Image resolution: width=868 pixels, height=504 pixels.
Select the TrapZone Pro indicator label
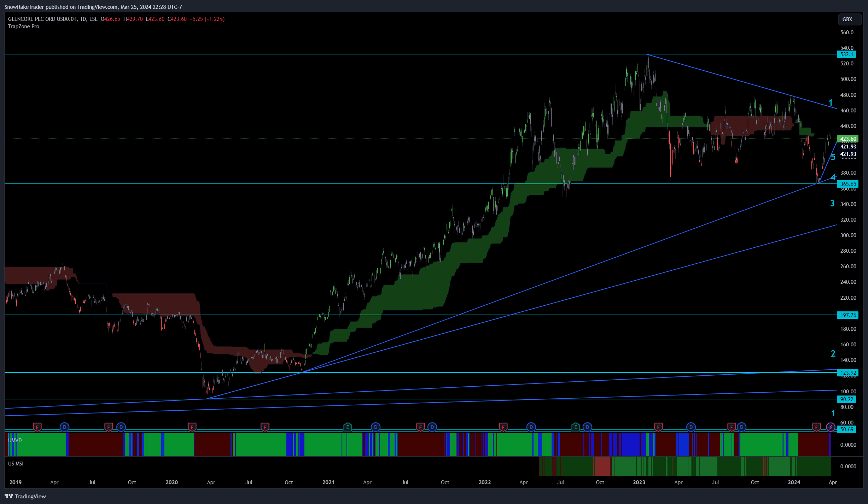[24, 27]
